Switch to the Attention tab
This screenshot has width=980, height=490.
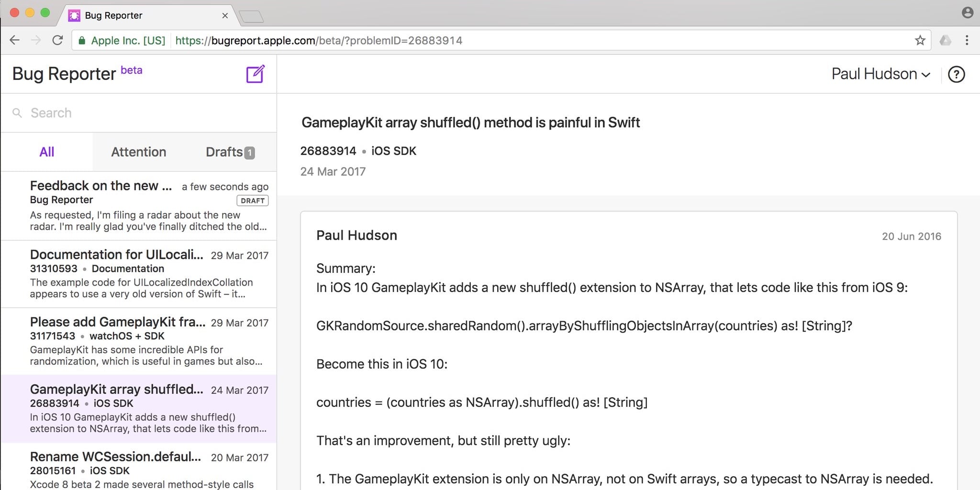(138, 152)
